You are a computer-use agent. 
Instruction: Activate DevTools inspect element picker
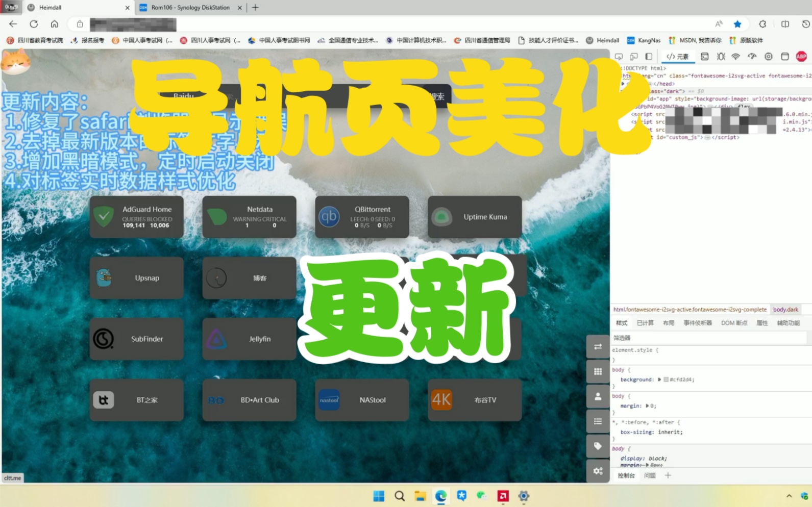[x=619, y=57]
